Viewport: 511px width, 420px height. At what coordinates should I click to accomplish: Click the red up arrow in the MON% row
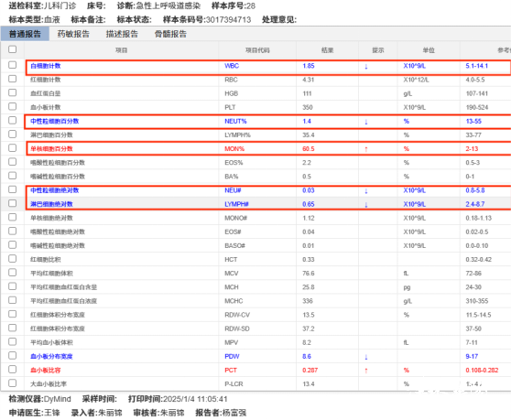click(x=366, y=149)
